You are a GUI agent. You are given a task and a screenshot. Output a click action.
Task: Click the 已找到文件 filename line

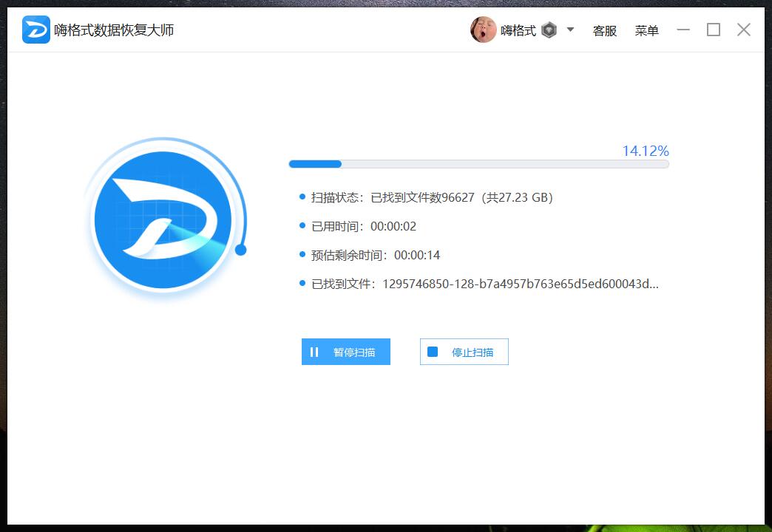click(x=484, y=284)
